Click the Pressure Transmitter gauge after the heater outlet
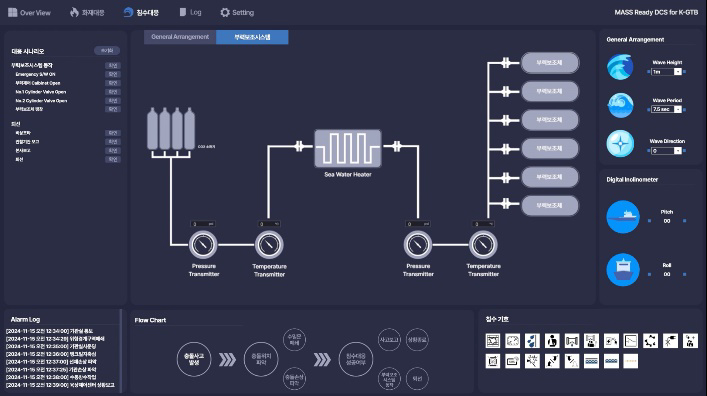Screen dimensions: 707x396 pyautogui.click(x=418, y=245)
